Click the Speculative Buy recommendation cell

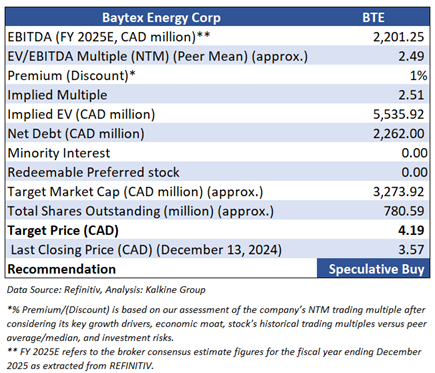pos(373,268)
